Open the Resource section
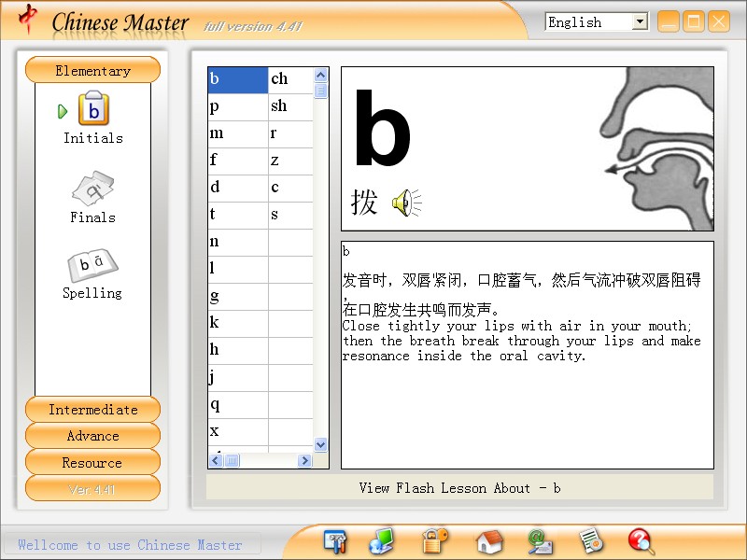The image size is (747, 560). coord(92,462)
